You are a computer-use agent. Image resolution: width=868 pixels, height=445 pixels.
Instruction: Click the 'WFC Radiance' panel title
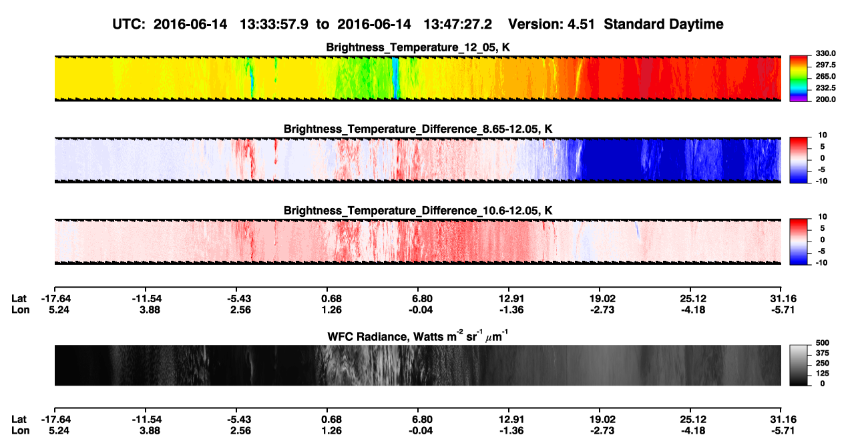click(x=418, y=336)
